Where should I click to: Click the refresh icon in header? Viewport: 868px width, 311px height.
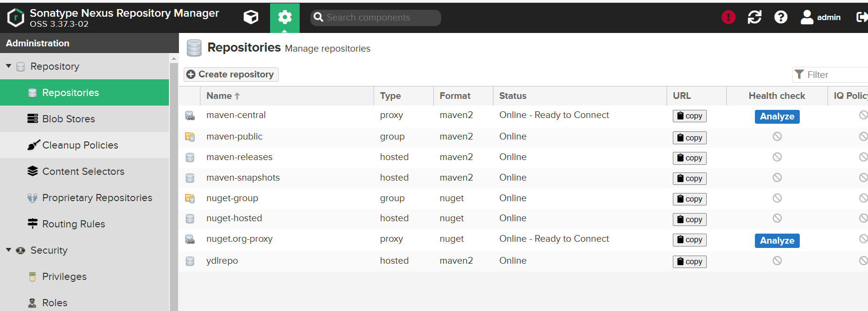754,17
